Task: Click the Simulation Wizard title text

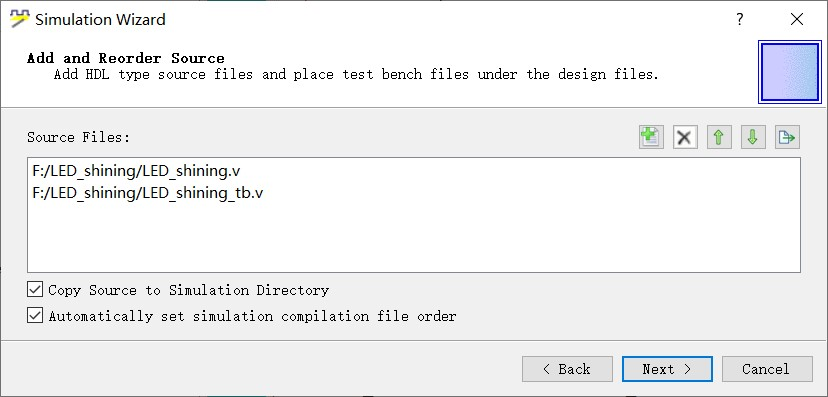Action: (x=100, y=20)
